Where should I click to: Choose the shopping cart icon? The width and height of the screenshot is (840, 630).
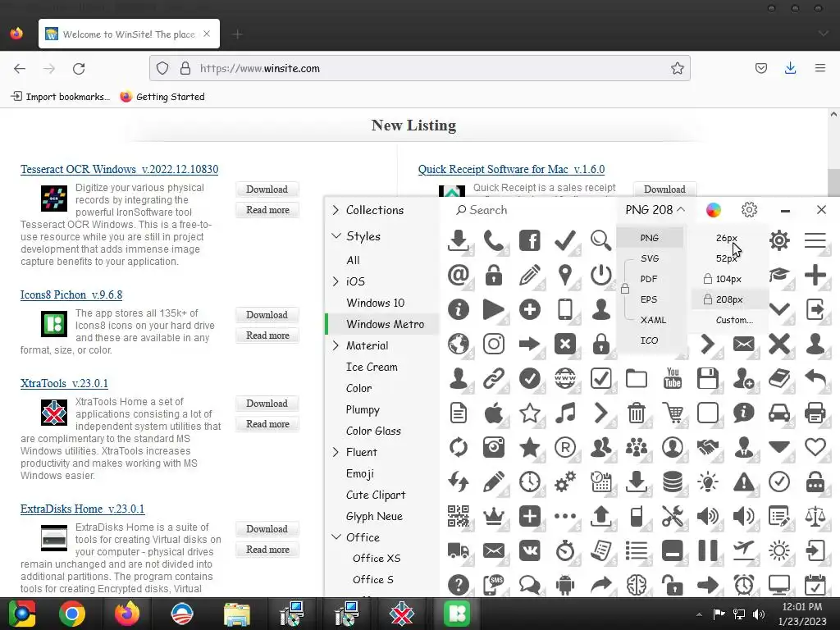673,413
